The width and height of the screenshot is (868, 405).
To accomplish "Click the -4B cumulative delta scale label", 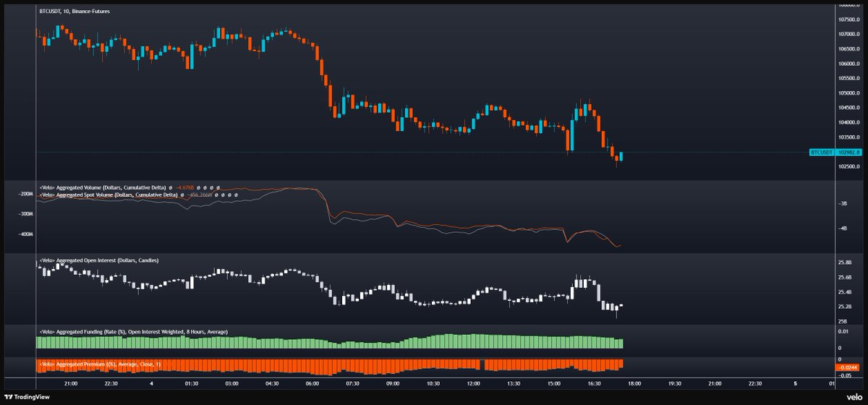I will coord(842,229).
